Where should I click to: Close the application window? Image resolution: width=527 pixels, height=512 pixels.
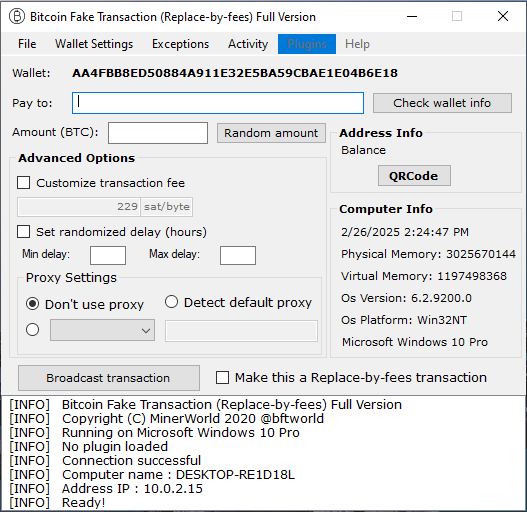[x=503, y=16]
